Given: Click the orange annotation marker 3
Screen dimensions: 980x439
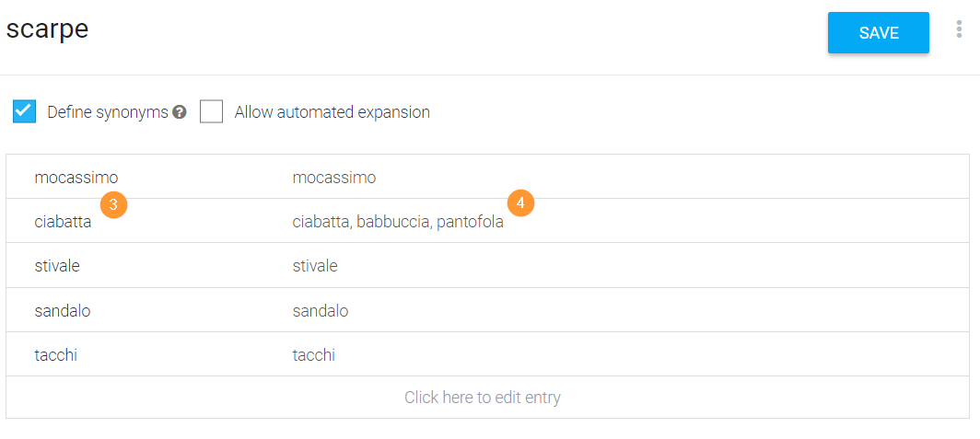Looking at the screenshot, I should tap(114, 204).
